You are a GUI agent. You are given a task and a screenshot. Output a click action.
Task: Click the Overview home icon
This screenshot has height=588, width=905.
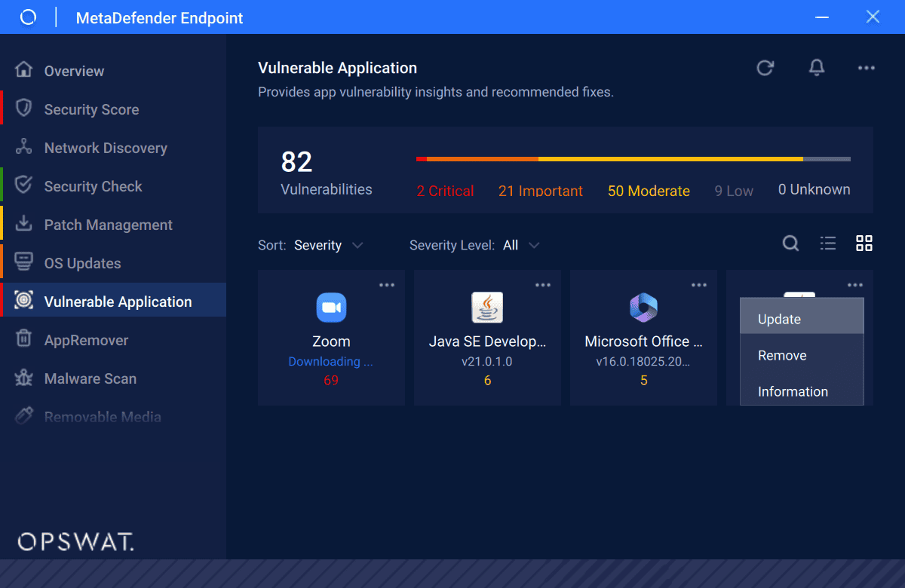pos(24,70)
